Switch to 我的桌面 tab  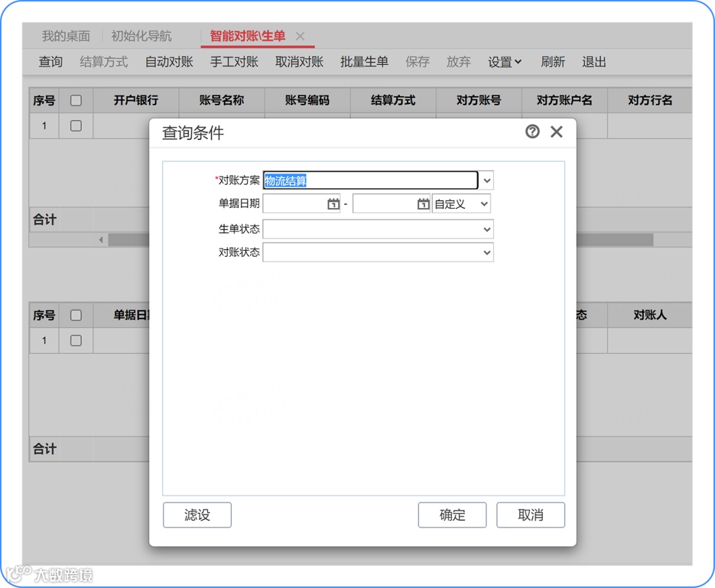[x=66, y=36]
